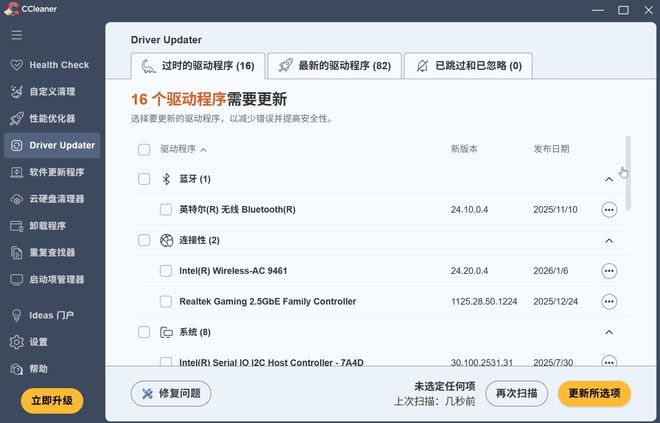Image resolution: width=660 pixels, height=423 pixels.
Task: Open more options for Intel(R) Wireless-AC 9461
Action: [609, 271]
